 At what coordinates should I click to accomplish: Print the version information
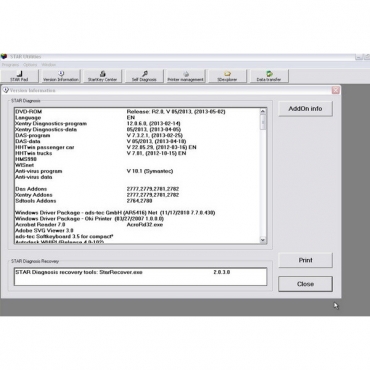point(305,260)
